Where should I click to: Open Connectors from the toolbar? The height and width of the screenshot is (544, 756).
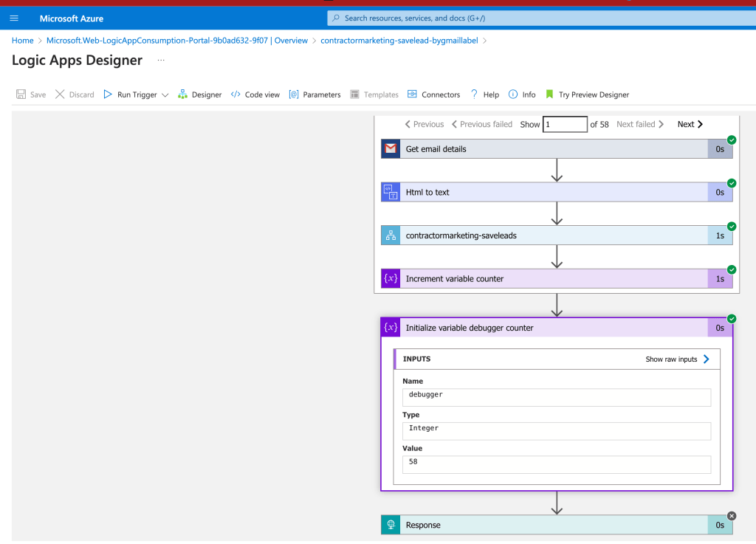433,94
